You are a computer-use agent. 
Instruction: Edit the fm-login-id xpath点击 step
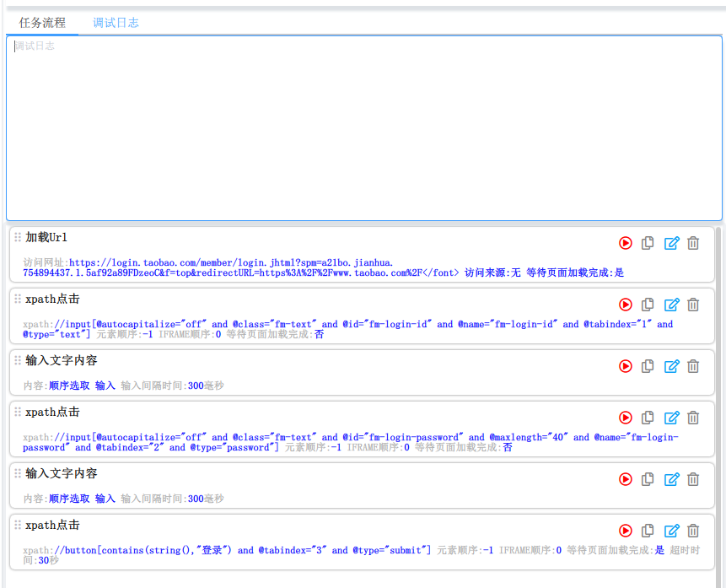pos(672,305)
